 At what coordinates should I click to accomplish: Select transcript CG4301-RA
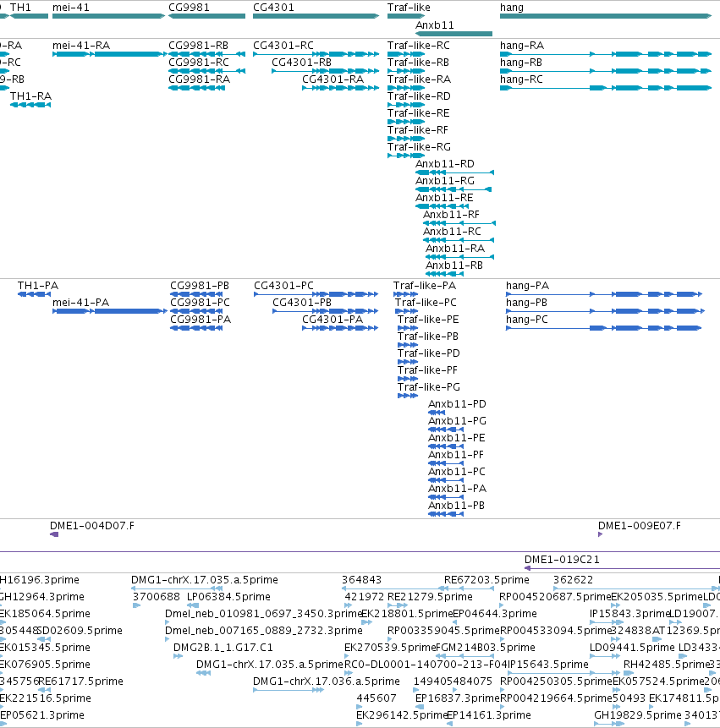click(340, 88)
